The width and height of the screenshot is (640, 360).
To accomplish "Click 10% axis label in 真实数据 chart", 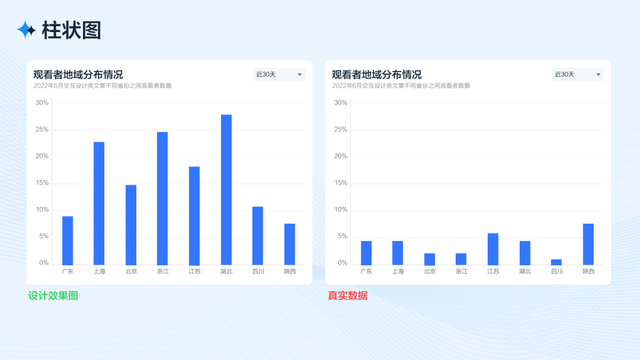I will tap(341, 209).
